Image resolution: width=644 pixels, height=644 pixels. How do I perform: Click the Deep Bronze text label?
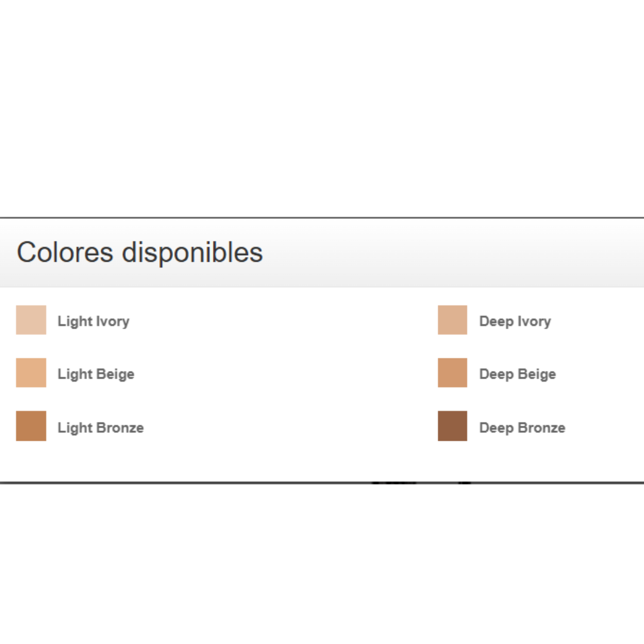coord(522,428)
